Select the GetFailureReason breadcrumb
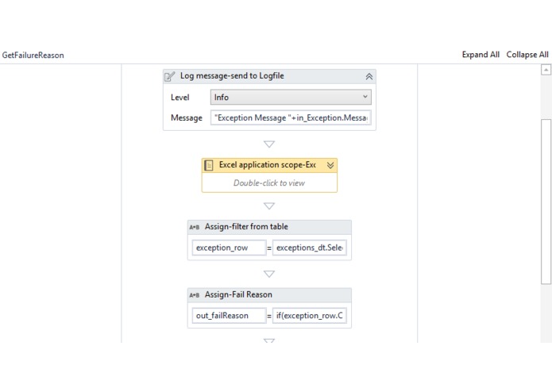The width and height of the screenshot is (552, 392). [x=33, y=56]
